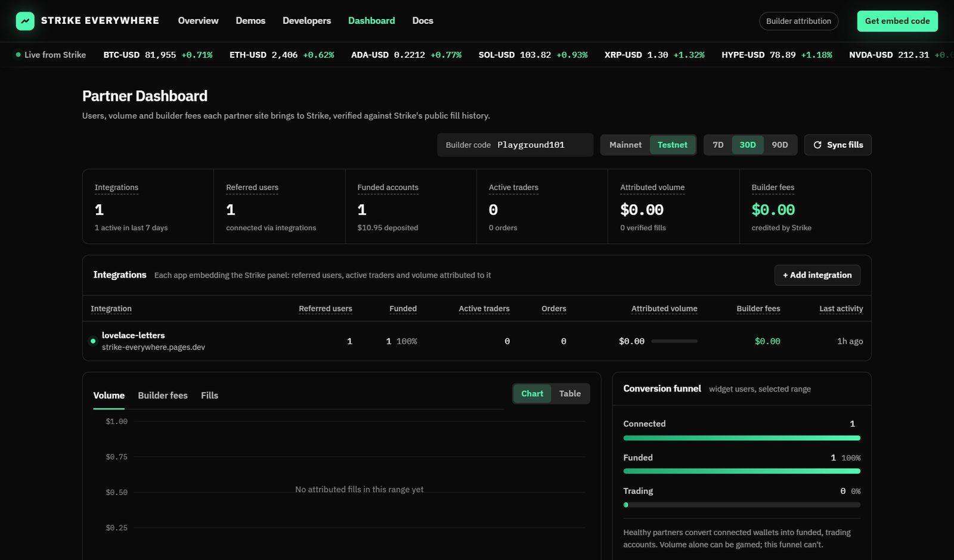Open the Docs nav link
The image size is (954, 560).
point(423,21)
